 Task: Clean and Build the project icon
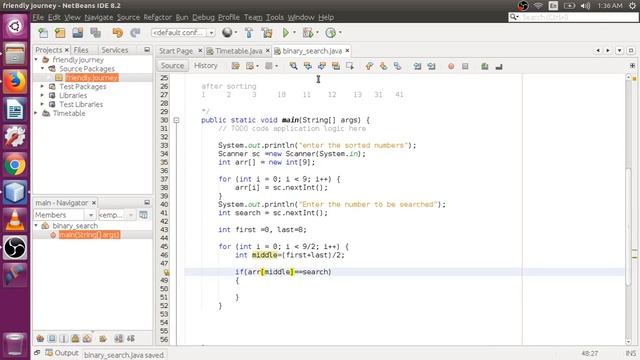tap(267, 33)
